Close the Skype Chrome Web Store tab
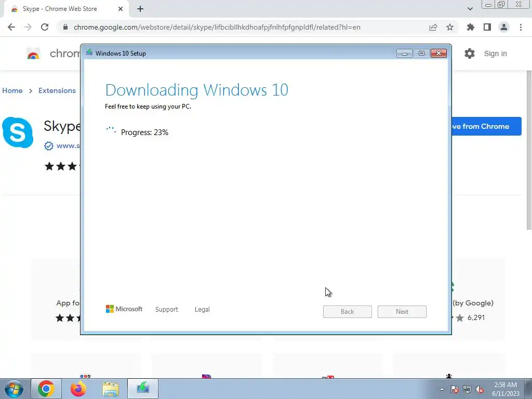Image resolution: width=532 pixels, height=399 pixels. [121, 9]
